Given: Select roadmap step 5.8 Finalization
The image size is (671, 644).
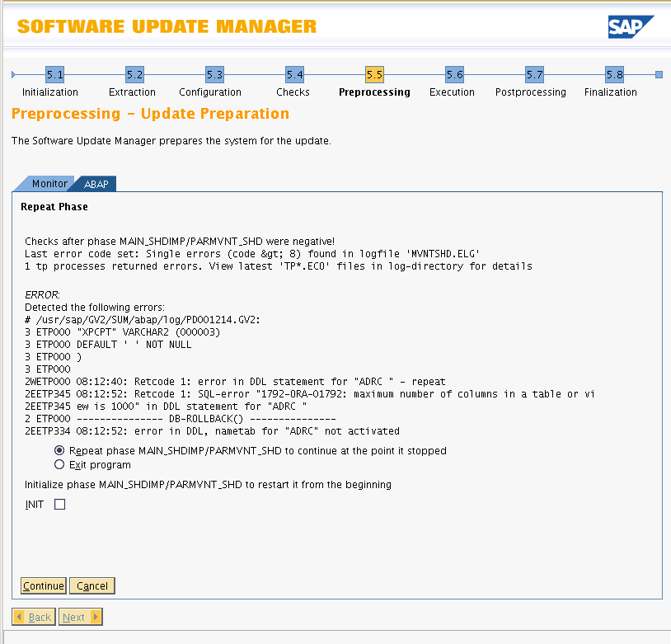Looking at the screenshot, I should click(x=614, y=75).
